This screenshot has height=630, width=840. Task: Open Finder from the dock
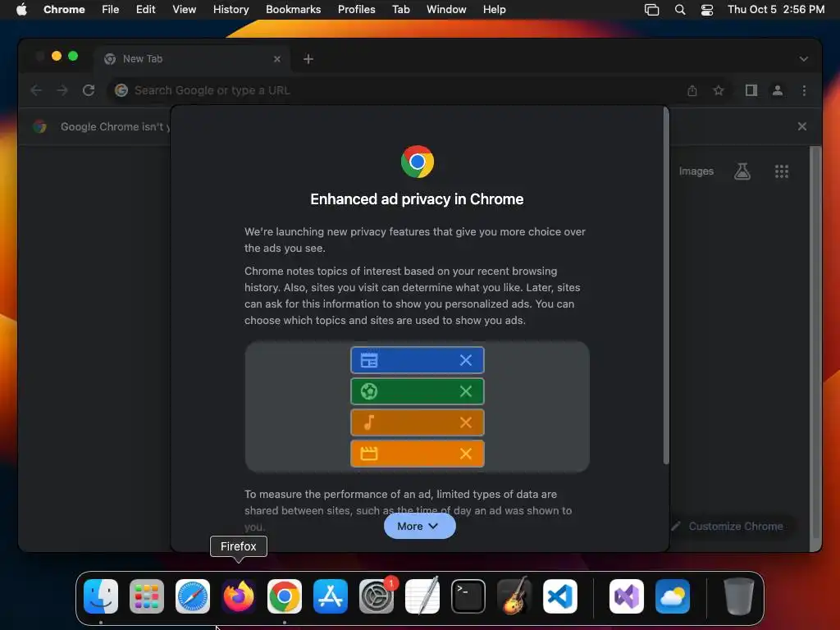[101, 596]
